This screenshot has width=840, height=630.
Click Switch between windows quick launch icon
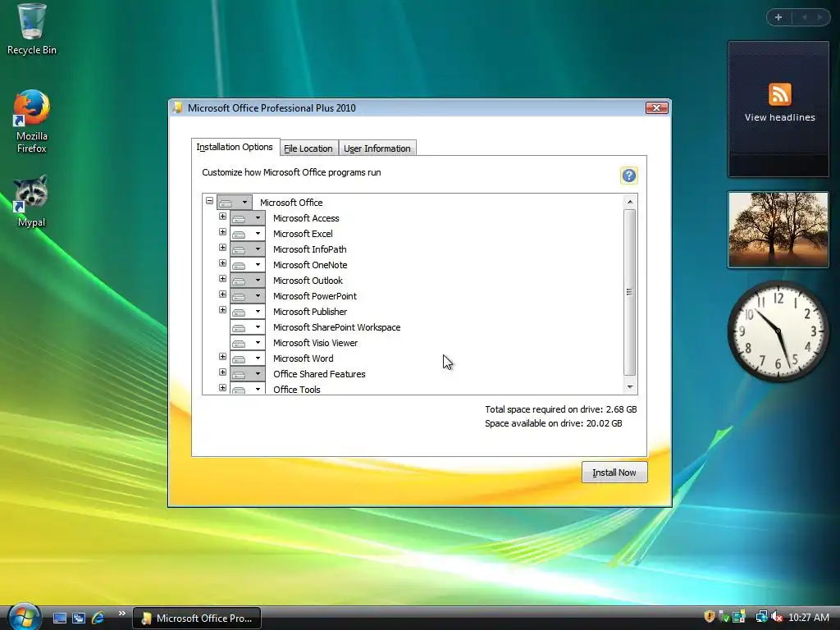tap(79, 619)
